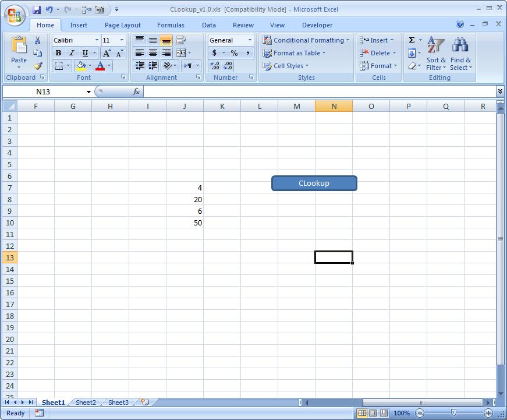Click the Clear eraser icon
Viewport: 507px width, 420px height.
(412, 66)
